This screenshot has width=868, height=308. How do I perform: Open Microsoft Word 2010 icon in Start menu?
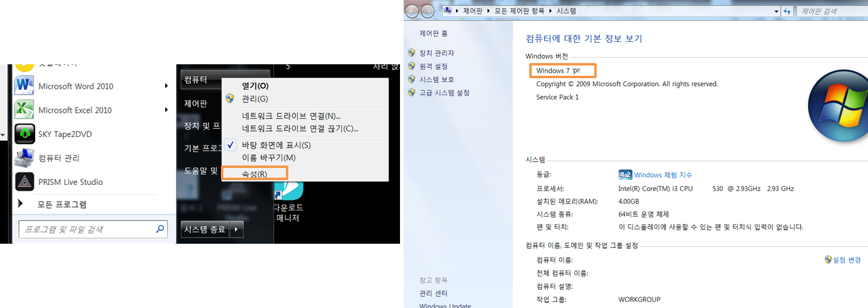point(24,86)
